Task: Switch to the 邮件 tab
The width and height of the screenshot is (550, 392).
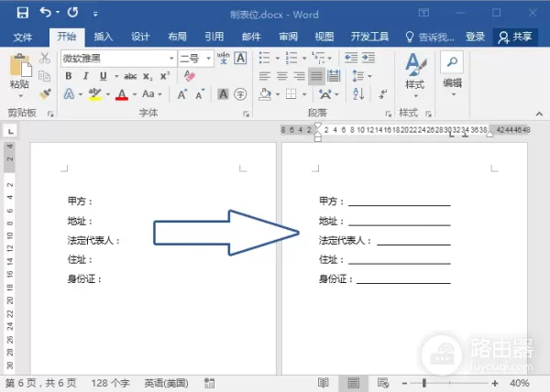Action: point(251,37)
